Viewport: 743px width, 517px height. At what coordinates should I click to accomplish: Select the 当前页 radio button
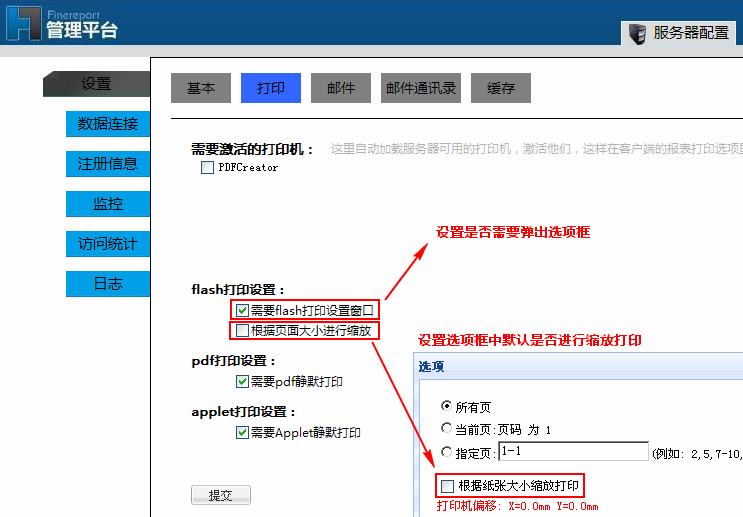pyautogui.click(x=446, y=428)
